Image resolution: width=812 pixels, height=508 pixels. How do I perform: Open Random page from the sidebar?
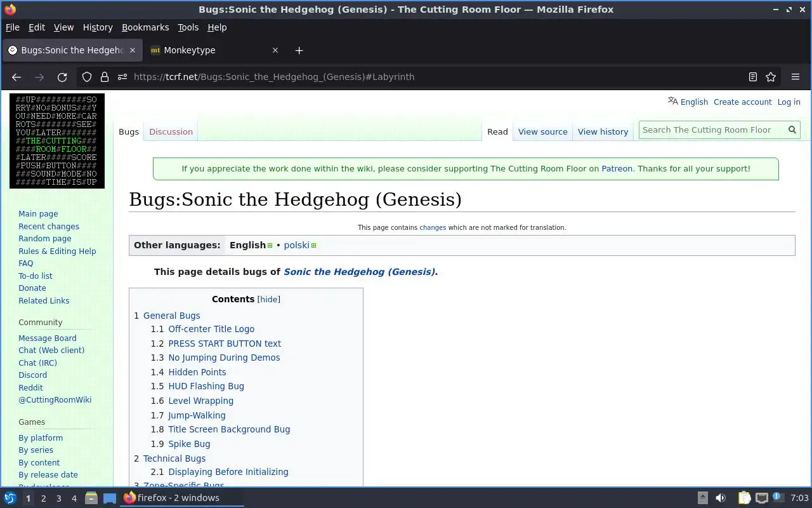pyautogui.click(x=45, y=239)
